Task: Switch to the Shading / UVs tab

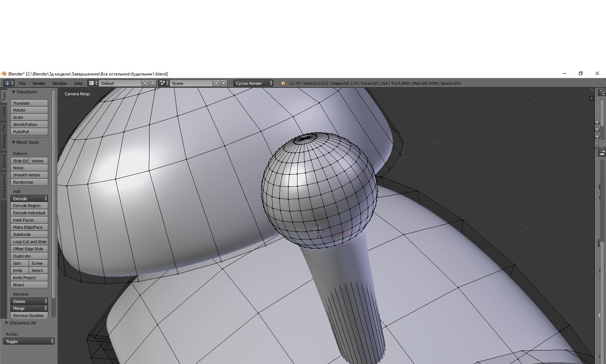Action: (4, 136)
